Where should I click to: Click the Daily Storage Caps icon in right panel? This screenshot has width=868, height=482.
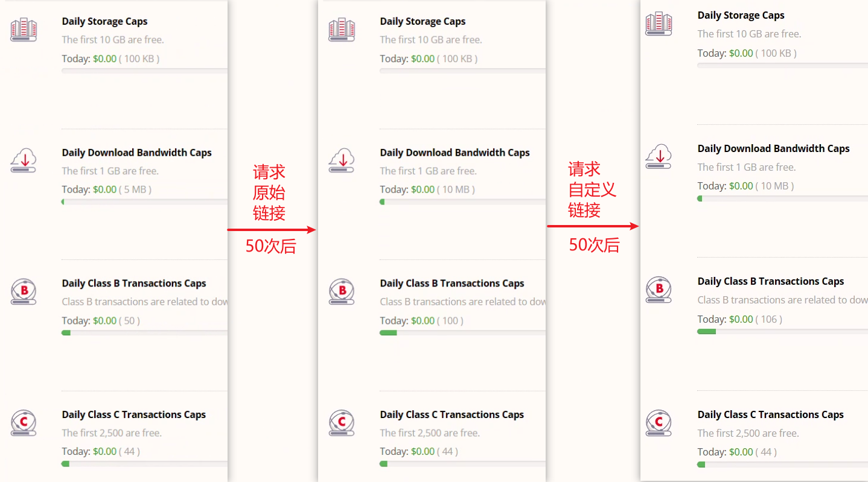tap(659, 24)
